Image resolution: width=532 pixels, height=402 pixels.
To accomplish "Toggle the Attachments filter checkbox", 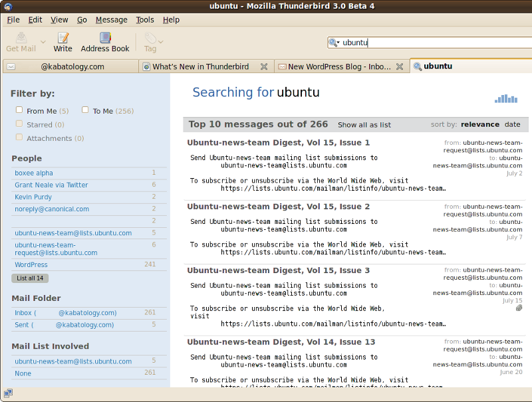I will tap(19, 138).
